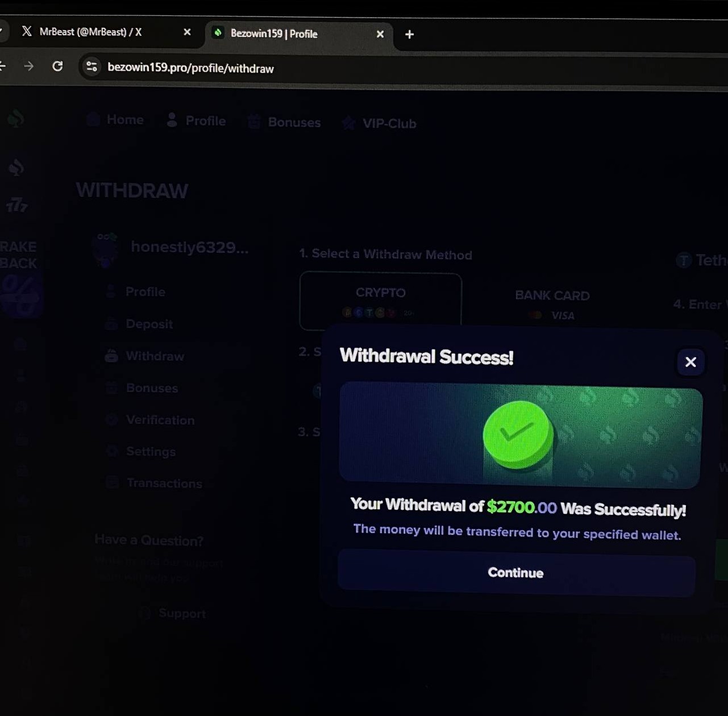The width and height of the screenshot is (728, 716).
Task: Select the CRYPTO withdraw method
Action: (x=380, y=301)
